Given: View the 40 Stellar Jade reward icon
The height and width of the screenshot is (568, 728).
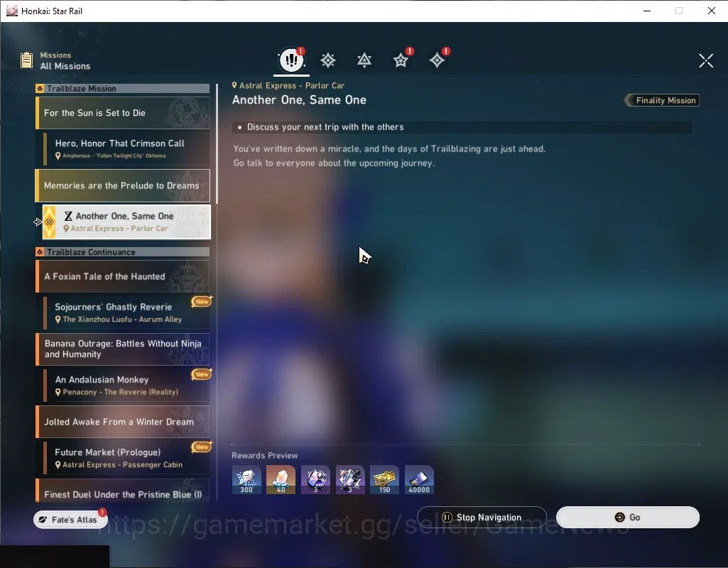Looking at the screenshot, I should click(281, 480).
